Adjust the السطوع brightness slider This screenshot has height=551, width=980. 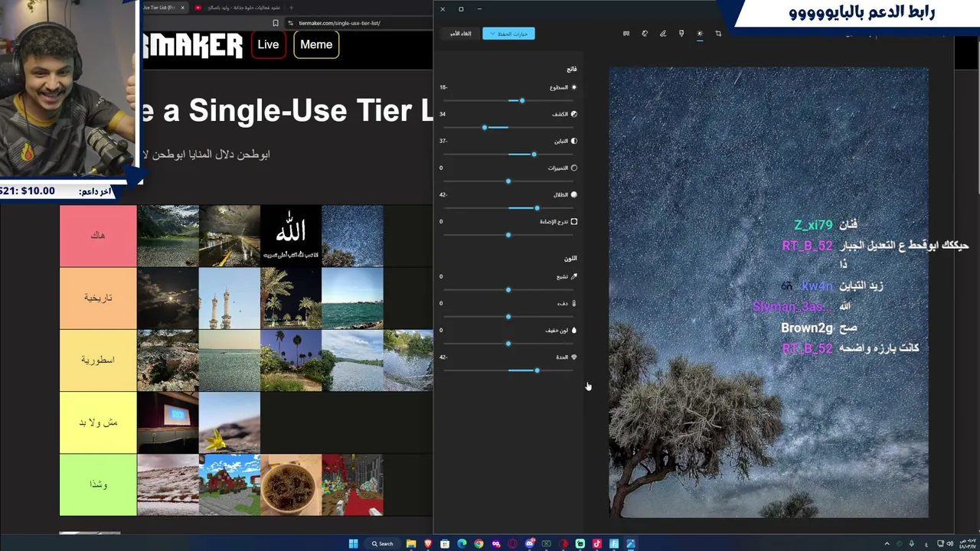(508, 100)
